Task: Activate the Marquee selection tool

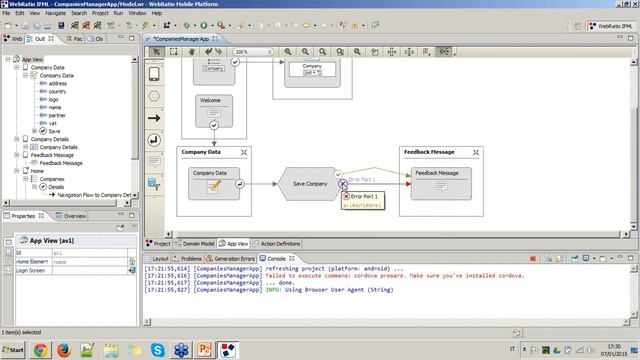Action: pos(173,51)
